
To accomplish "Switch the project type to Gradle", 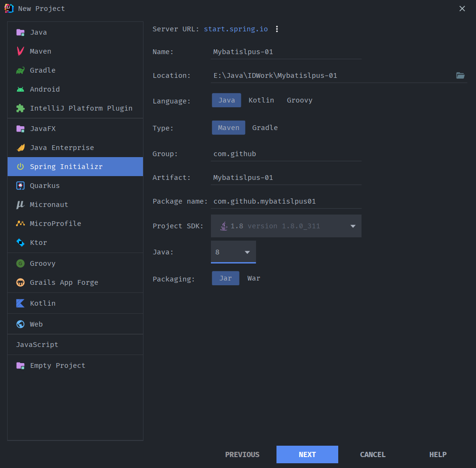I will (x=265, y=128).
